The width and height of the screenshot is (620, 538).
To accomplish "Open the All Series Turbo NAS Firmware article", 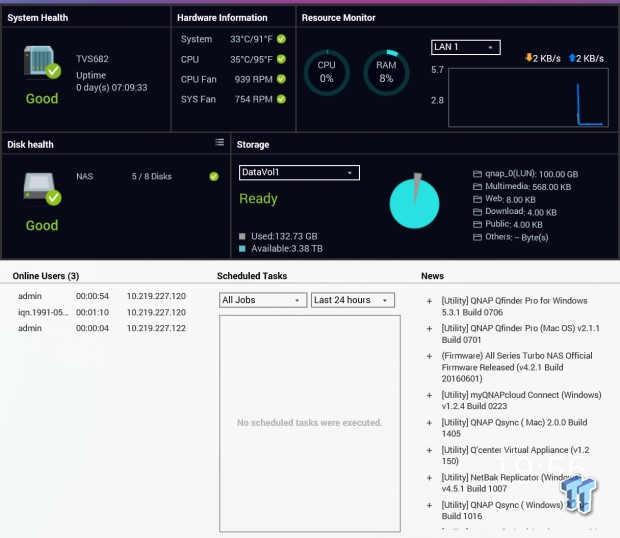I will coord(517,367).
